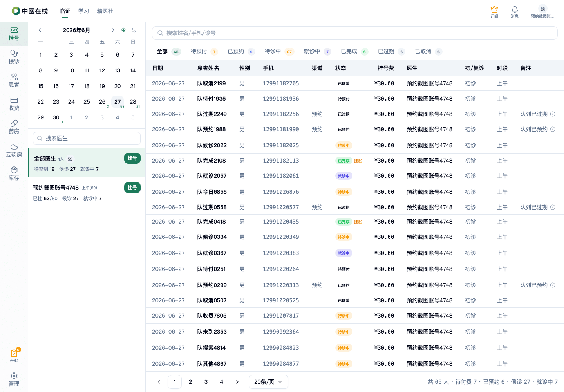
Task: Select the 待预付 status tab
Action: coord(204,52)
